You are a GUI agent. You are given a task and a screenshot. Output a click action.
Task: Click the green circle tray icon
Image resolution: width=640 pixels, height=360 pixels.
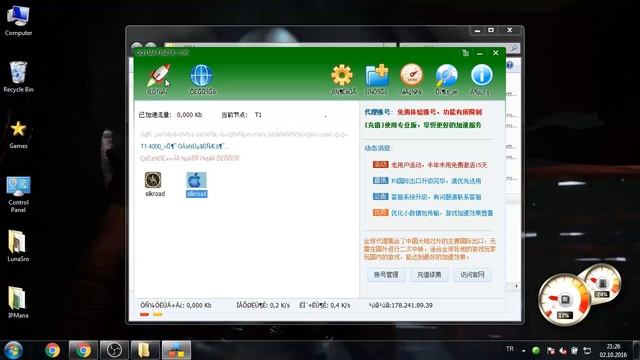click(x=536, y=350)
